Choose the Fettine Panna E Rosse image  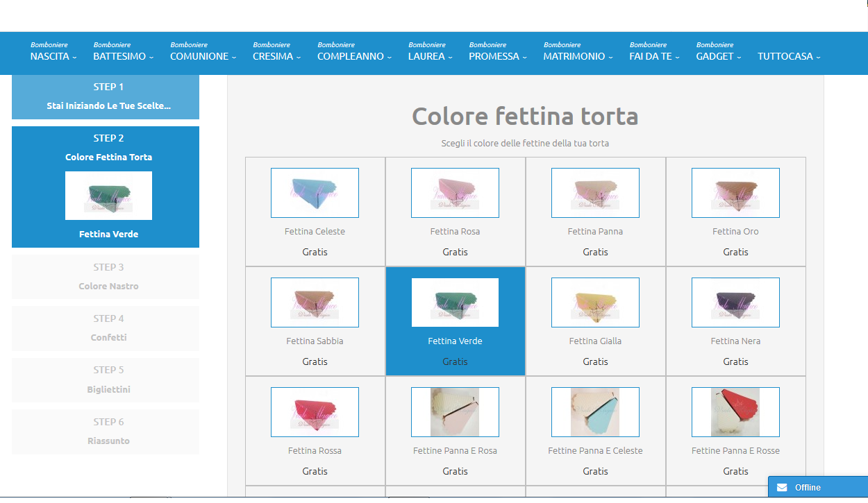[x=735, y=412]
